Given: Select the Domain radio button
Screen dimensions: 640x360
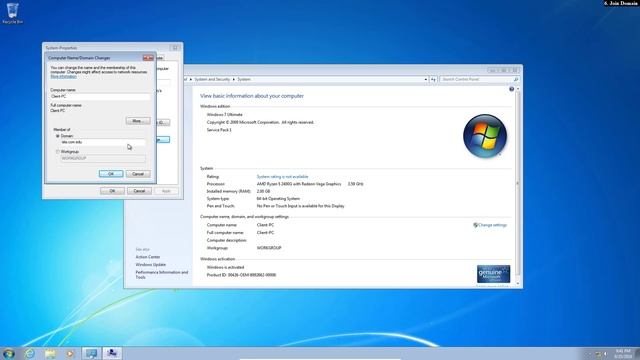Looking at the screenshot, I should click(x=58, y=136).
